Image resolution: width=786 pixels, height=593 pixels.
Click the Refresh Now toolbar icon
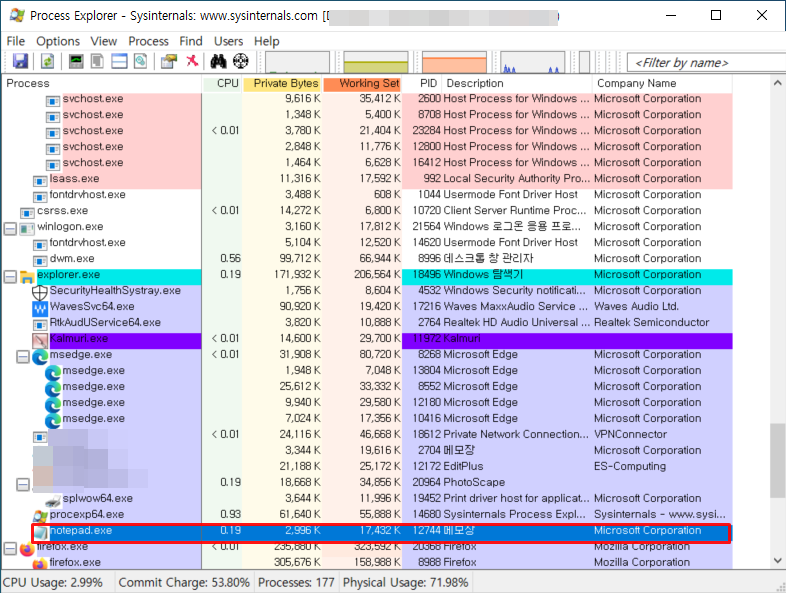48,61
